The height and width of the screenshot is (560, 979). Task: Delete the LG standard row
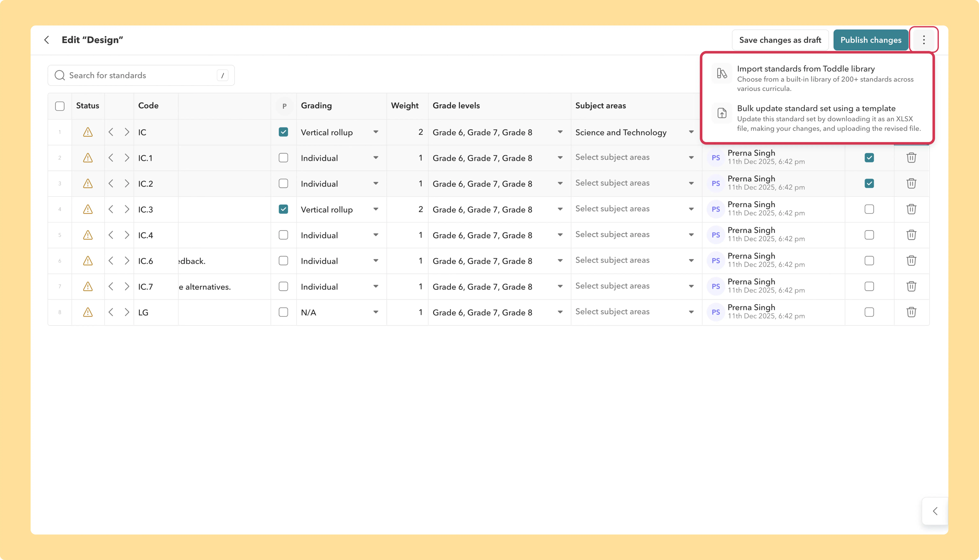tap(911, 312)
